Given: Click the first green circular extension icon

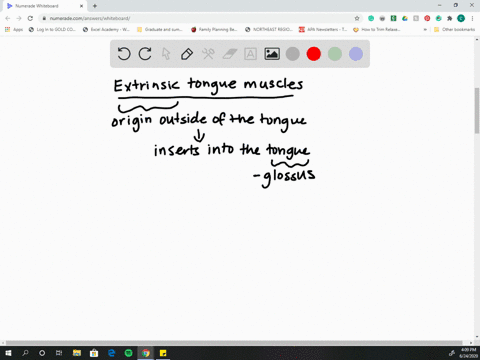Looking at the screenshot, I should (x=371, y=18).
